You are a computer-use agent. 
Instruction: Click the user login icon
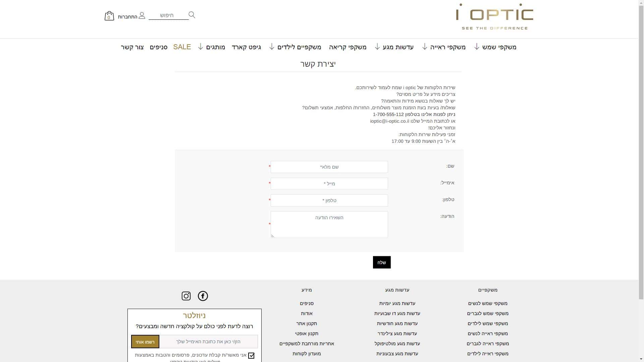[x=142, y=15]
